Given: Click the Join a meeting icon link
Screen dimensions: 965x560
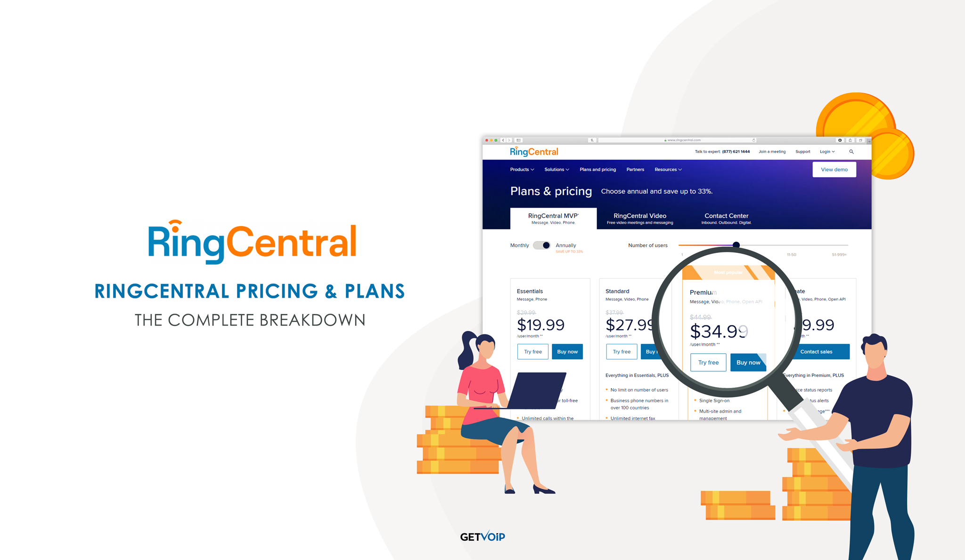Looking at the screenshot, I should point(769,151).
